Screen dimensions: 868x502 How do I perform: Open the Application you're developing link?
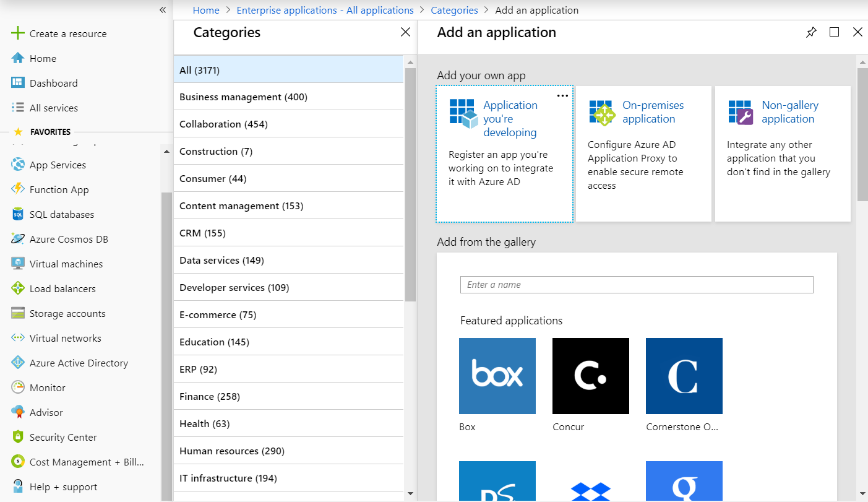(x=510, y=119)
